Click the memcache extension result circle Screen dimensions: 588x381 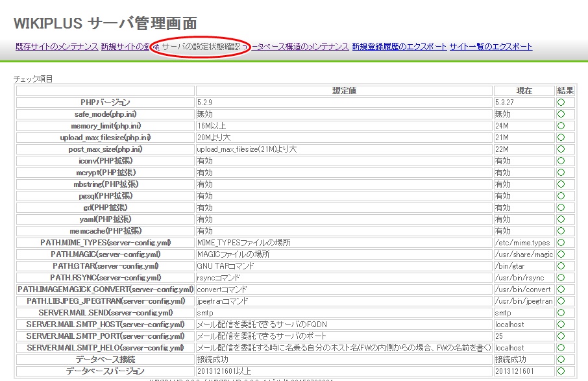[x=561, y=231]
